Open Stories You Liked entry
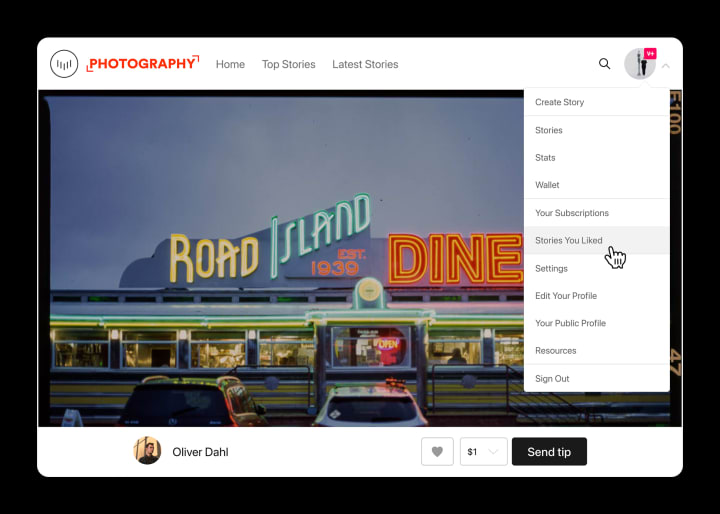This screenshot has width=720, height=514. 596,240
